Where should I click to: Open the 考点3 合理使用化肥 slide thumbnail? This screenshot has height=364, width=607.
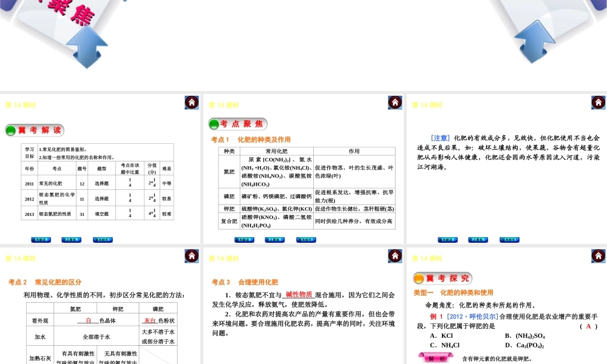[303, 306]
